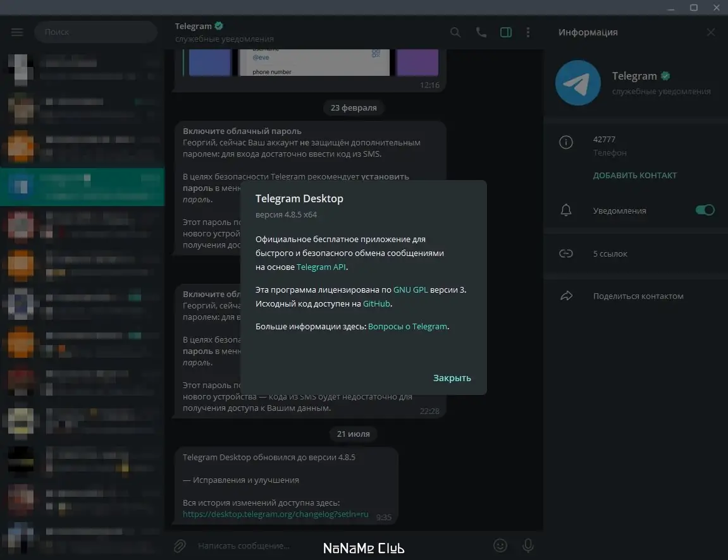This screenshot has width=728, height=560.
Task: Open the image preview at chat top
Action: 311,62
